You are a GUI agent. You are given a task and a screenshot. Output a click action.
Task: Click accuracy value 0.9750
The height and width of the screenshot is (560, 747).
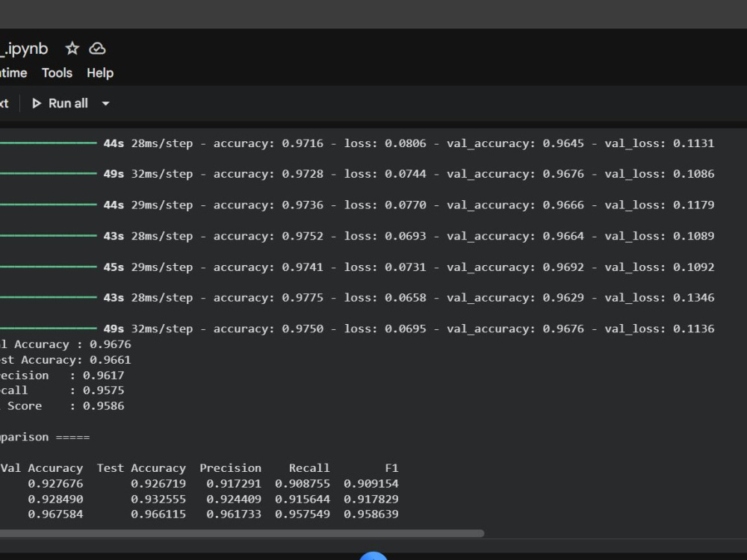(302, 329)
